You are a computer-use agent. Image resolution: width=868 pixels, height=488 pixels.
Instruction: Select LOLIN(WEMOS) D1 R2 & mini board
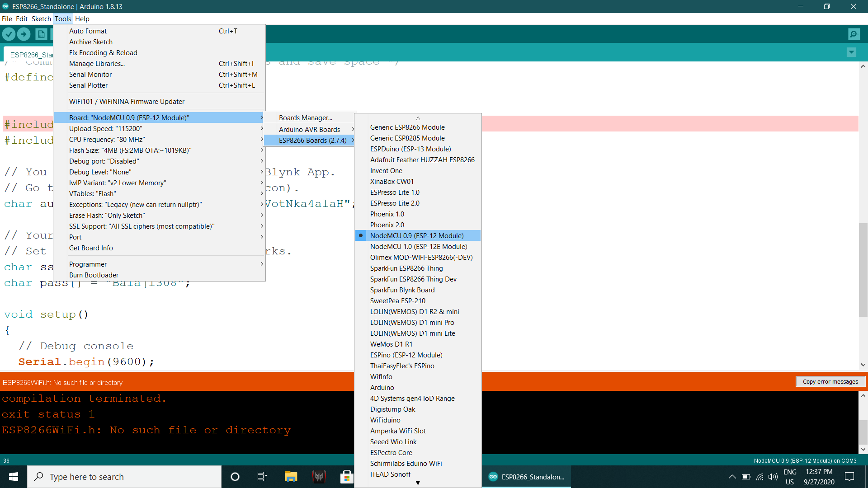click(418, 312)
